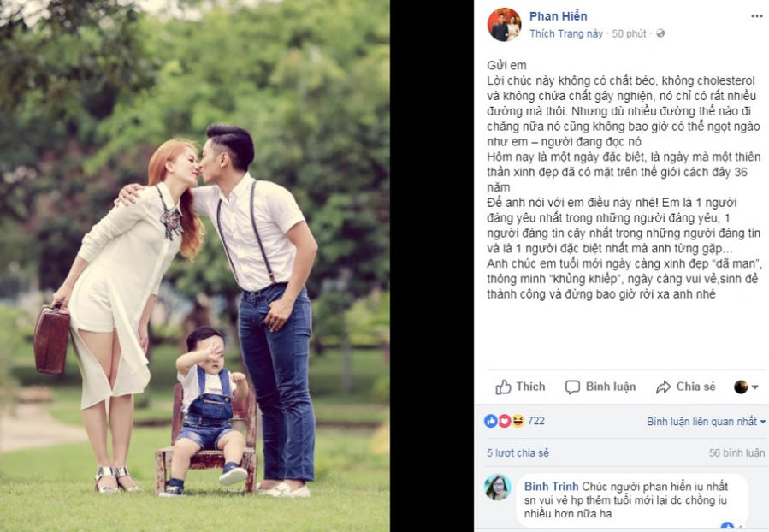Open the Bình Trinh commenter name link
769x532 pixels.
pos(551,487)
